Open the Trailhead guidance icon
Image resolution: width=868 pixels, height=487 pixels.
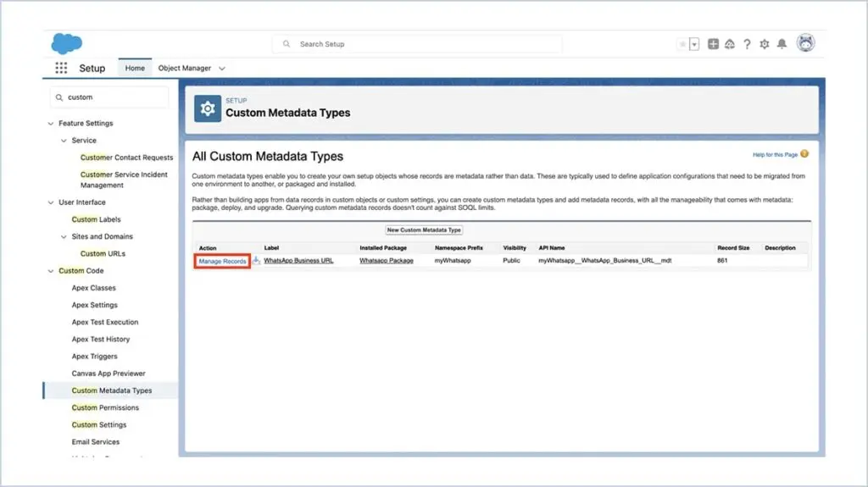(x=730, y=44)
